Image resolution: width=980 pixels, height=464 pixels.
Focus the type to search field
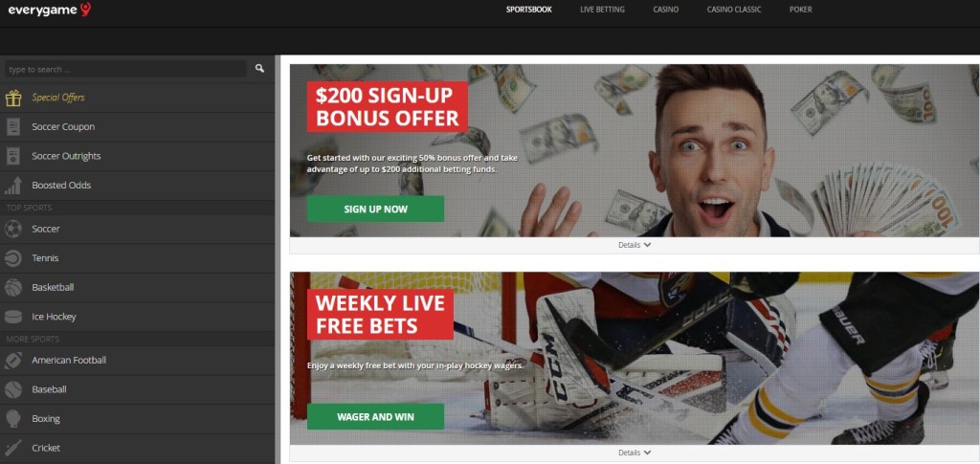click(125, 69)
